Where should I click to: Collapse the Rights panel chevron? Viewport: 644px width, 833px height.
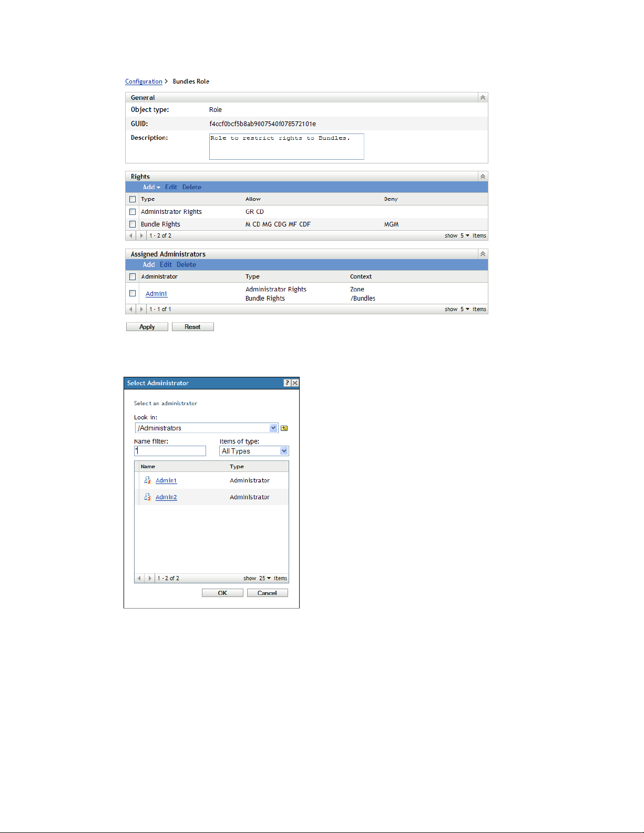pyautogui.click(x=483, y=177)
